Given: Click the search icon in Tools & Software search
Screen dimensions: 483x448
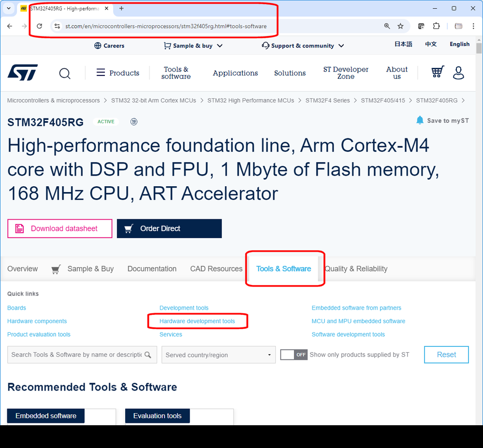Looking at the screenshot, I should (x=148, y=355).
